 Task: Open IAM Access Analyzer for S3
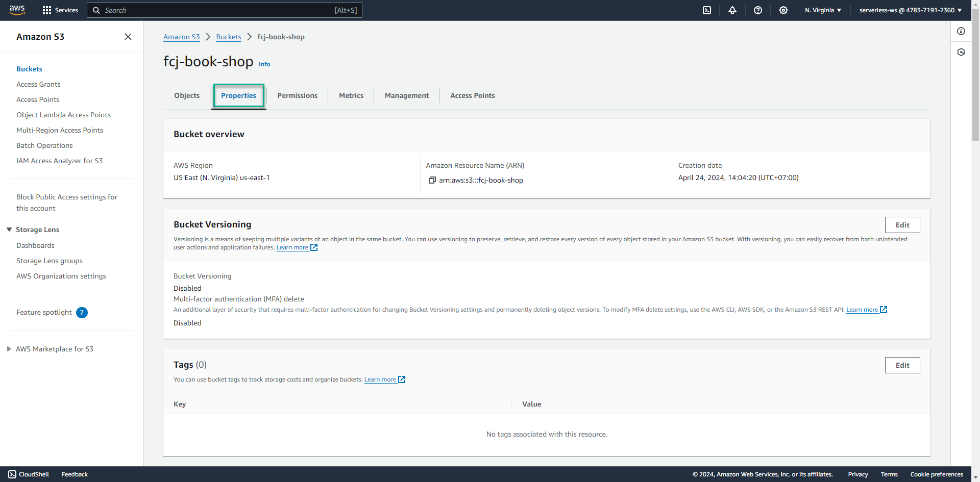(59, 161)
